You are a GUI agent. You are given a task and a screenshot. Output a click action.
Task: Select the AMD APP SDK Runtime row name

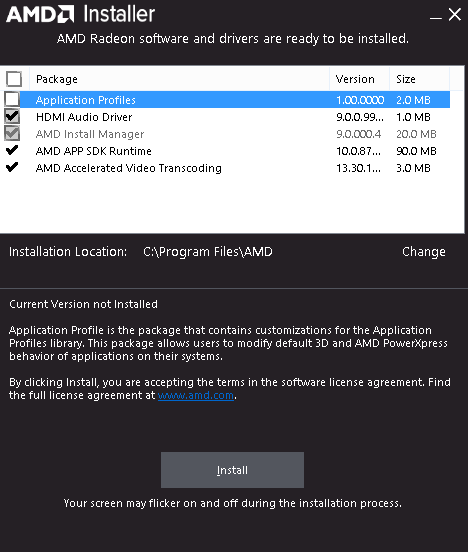[x=94, y=151]
